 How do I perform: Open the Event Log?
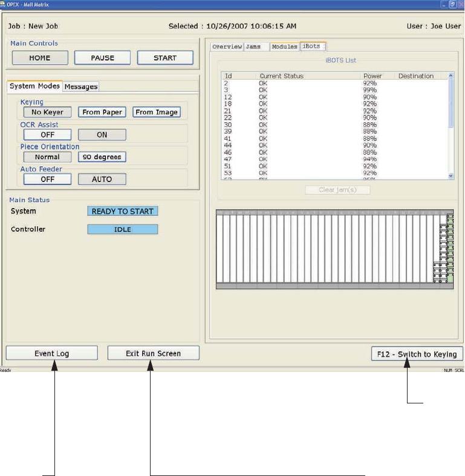click(52, 353)
